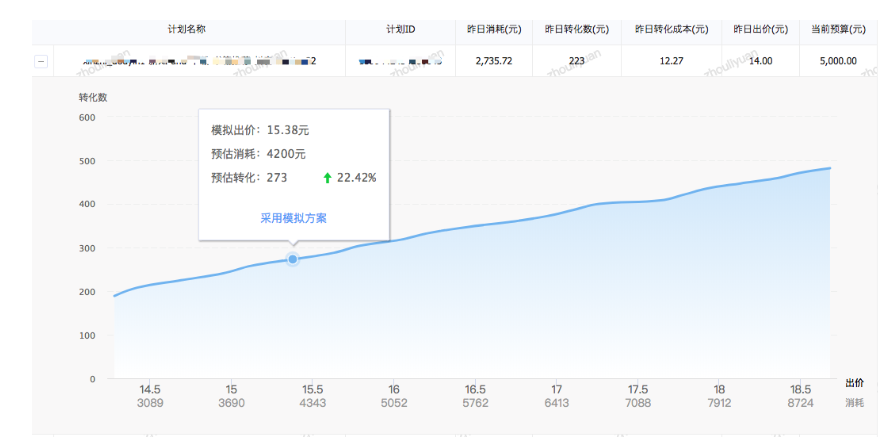This screenshot has width=885, height=447.
Task: Click the 出价 x-axis title
Action: tap(855, 383)
